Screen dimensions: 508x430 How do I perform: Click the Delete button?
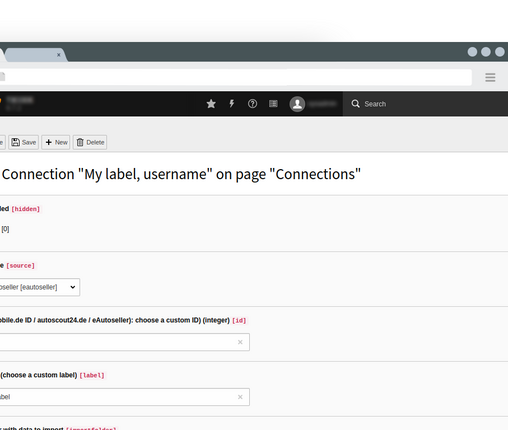point(90,142)
